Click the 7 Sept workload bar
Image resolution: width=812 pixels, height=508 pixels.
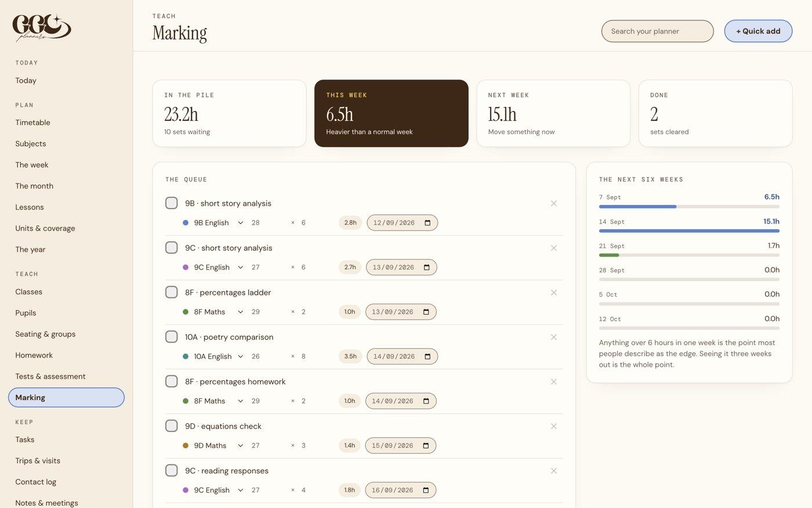689,207
